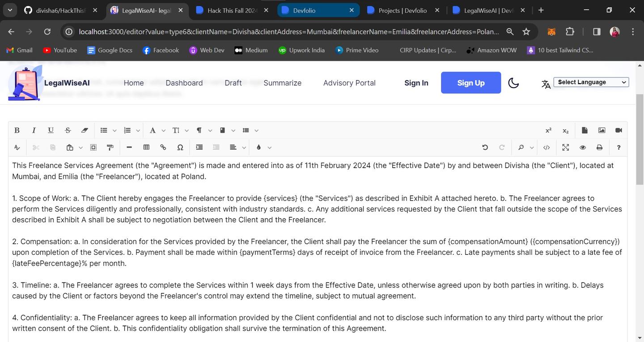The image size is (644, 342).
Task: Open Draft in navigation
Action: [x=233, y=83]
